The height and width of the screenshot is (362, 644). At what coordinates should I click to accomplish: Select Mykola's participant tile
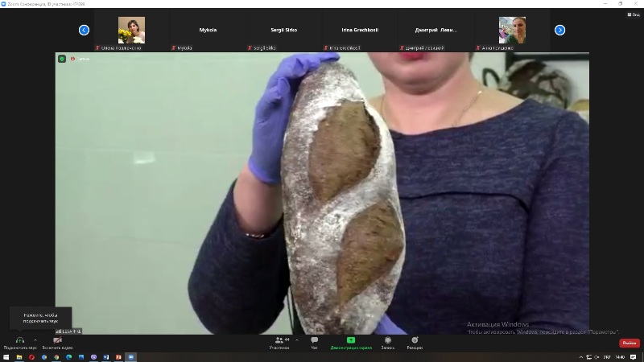[208, 31]
